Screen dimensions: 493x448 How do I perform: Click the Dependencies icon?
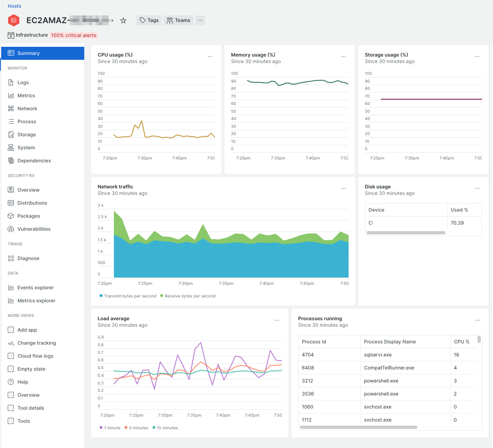tap(11, 161)
